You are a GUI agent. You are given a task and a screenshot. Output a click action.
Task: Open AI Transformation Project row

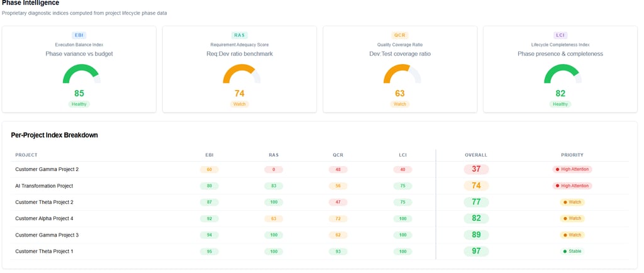(x=320, y=186)
